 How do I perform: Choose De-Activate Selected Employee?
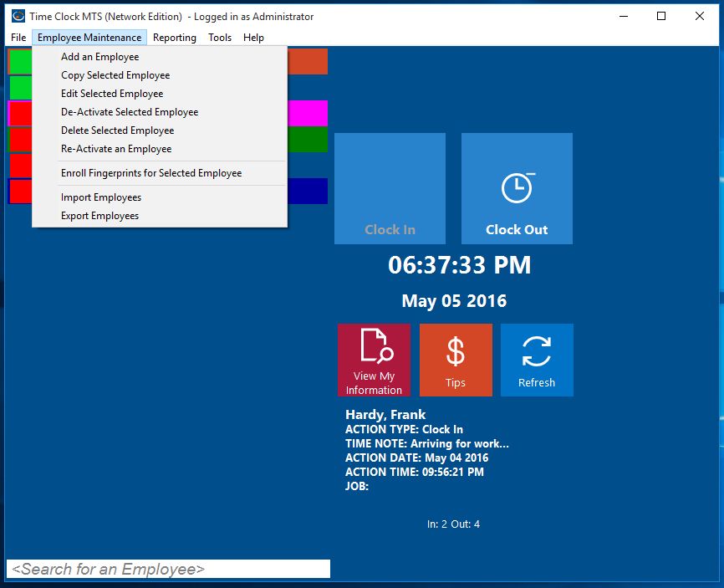click(x=160, y=112)
